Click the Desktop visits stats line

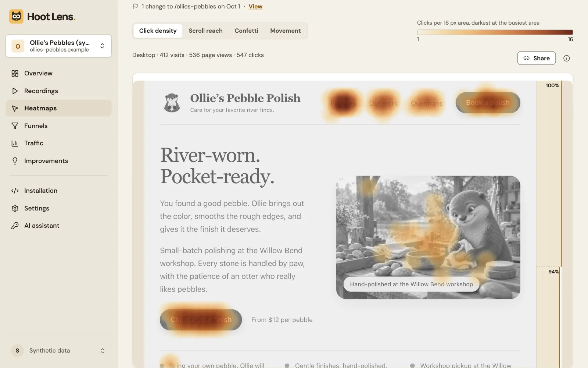point(198,55)
